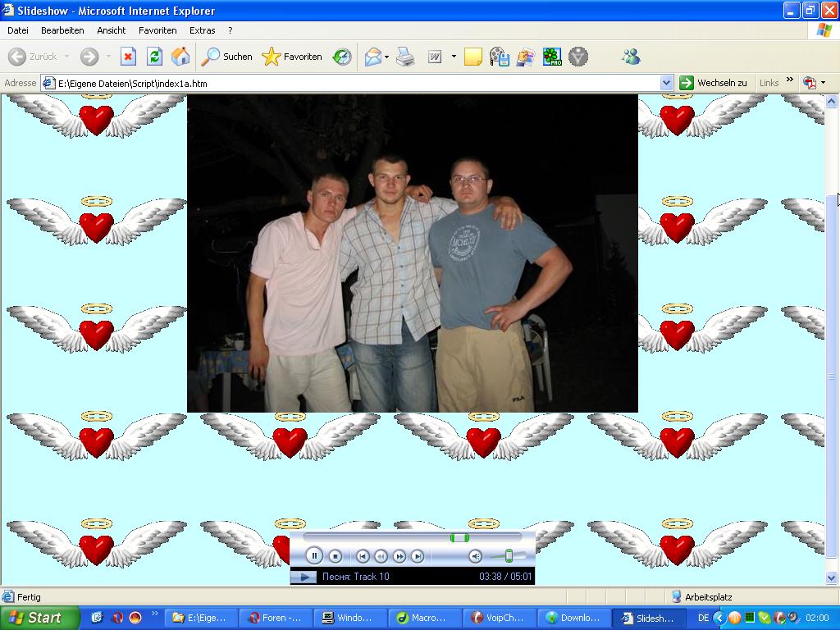This screenshot has width=840, height=630.
Task: Click the film and diskette toolbar icon
Action: [x=500, y=57]
